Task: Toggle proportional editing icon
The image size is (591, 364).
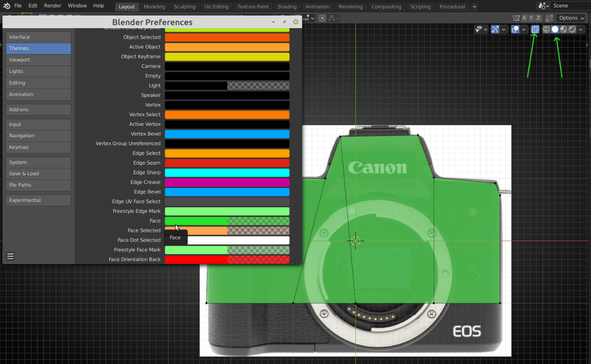Action: point(322,18)
